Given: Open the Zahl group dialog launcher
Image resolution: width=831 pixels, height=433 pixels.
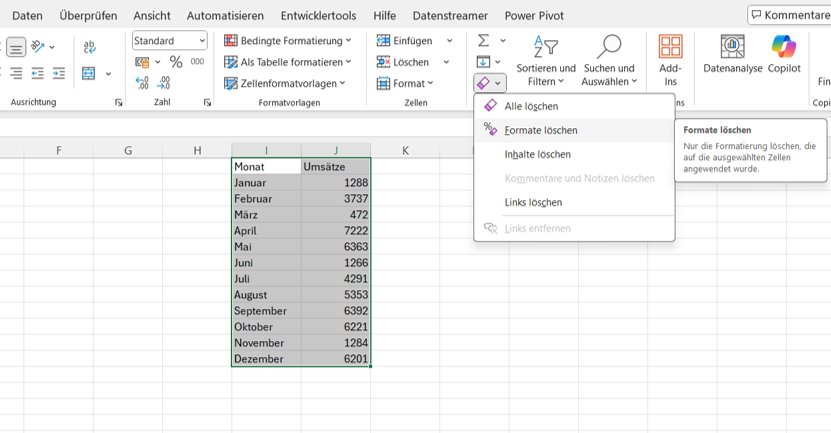Looking at the screenshot, I should point(207,103).
